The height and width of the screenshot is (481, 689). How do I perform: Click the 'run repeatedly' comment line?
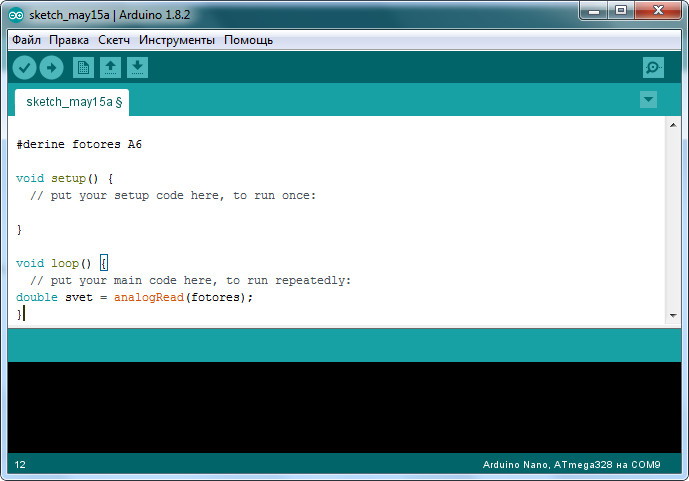[190, 280]
